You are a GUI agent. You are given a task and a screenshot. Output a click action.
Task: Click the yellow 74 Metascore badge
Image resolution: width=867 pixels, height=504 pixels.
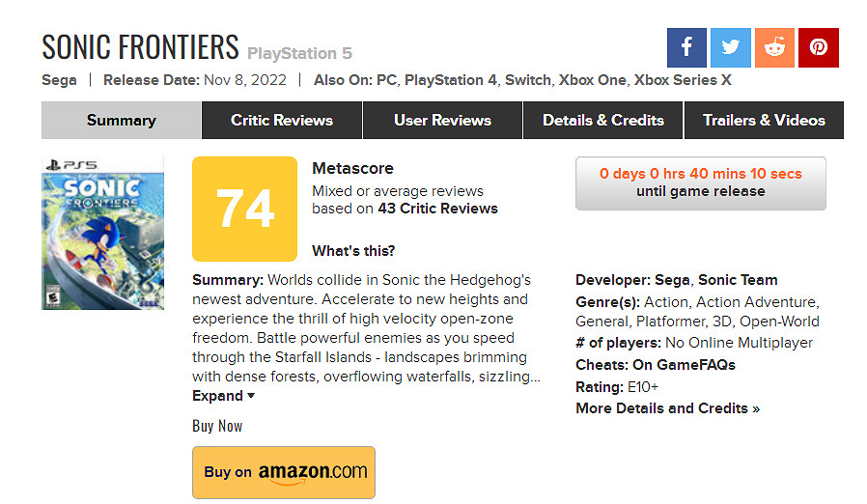coord(244,209)
